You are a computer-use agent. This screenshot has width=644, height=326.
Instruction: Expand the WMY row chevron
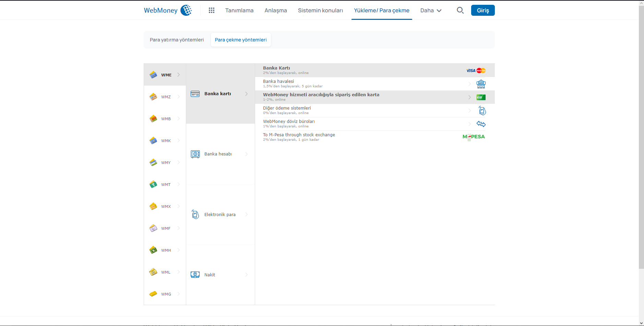179,162
